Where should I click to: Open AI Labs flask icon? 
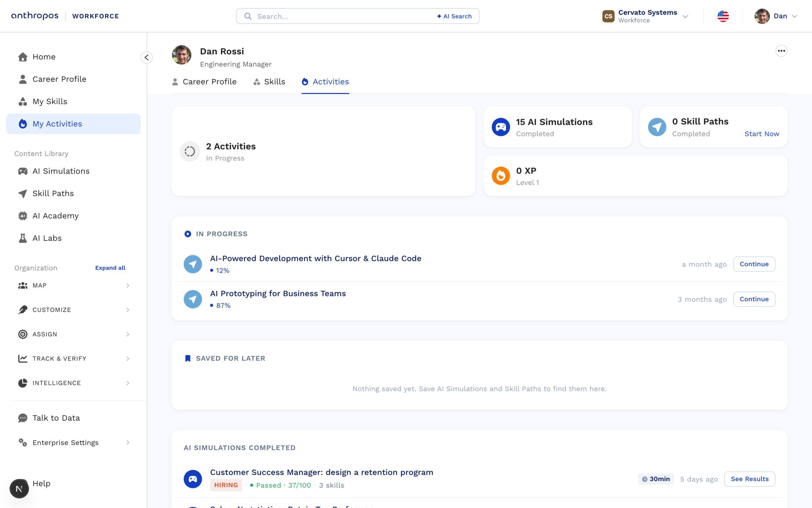(23, 238)
